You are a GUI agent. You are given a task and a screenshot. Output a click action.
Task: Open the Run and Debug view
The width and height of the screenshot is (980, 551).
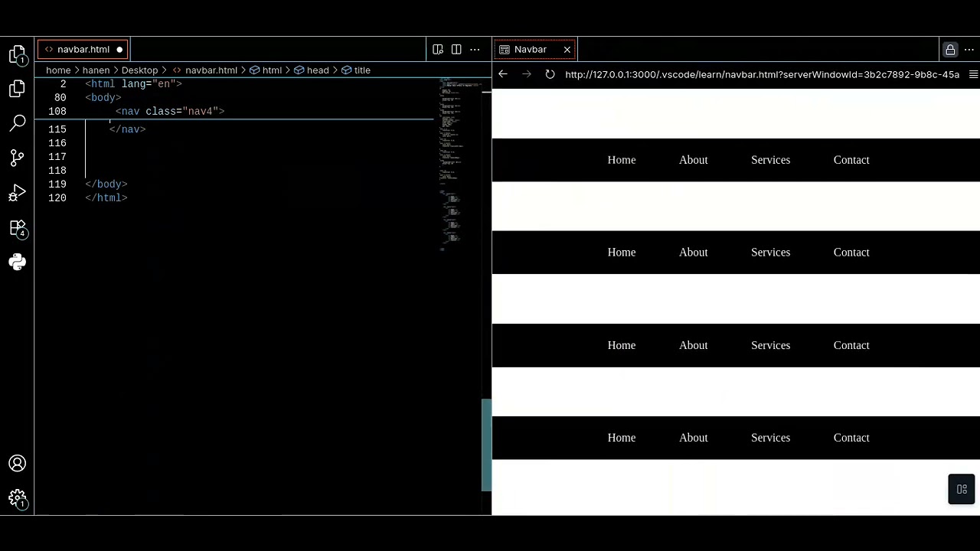17,193
